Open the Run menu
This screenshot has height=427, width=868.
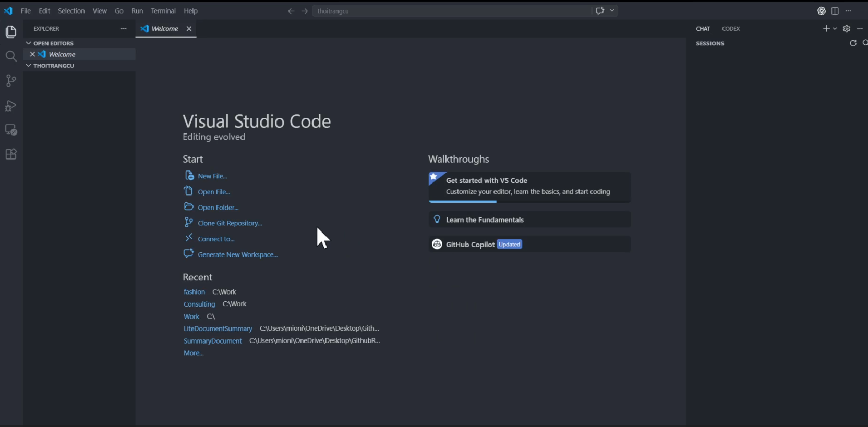[x=137, y=11]
